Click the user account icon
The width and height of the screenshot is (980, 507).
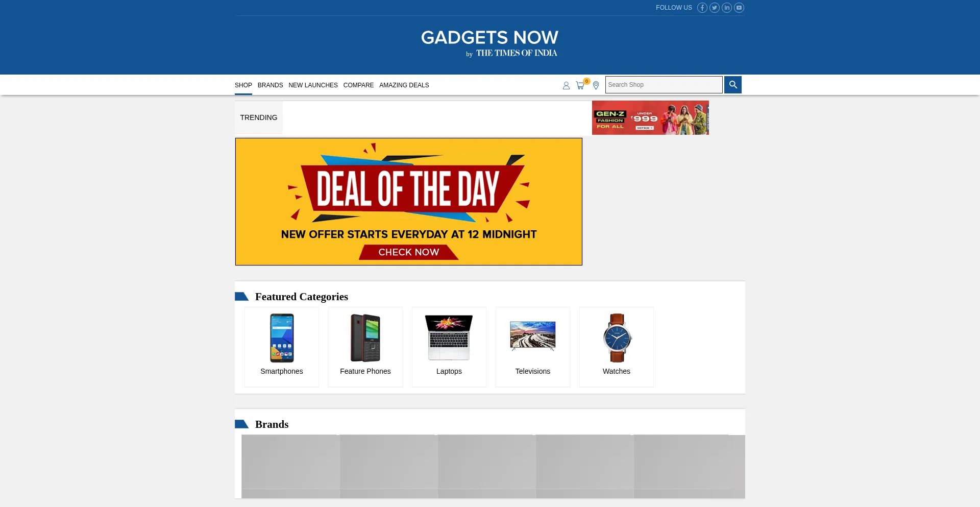(566, 85)
